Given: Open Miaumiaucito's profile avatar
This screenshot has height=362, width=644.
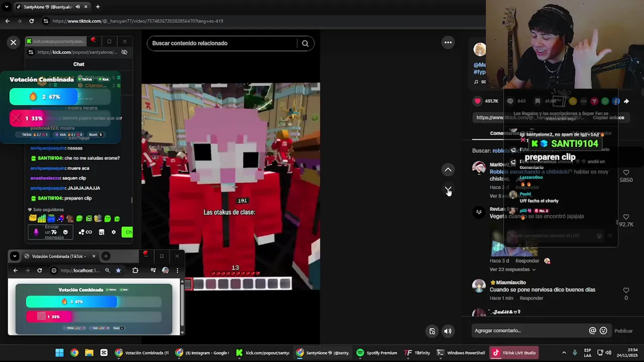Looking at the screenshot, I should [x=479, y=286].
